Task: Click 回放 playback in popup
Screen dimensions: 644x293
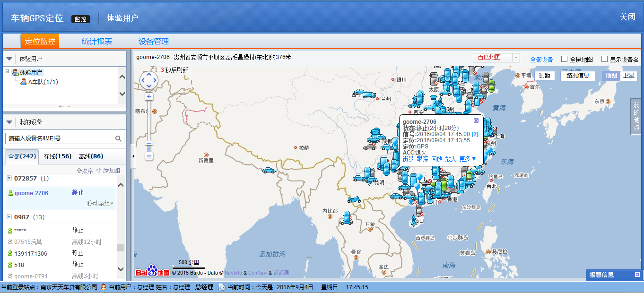Action: coord(436,159)
